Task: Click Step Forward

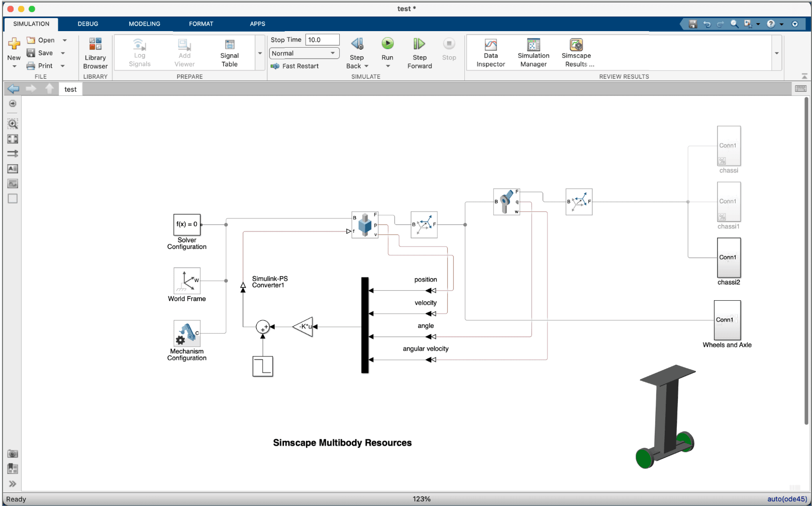Action: [x=420, y=53]
